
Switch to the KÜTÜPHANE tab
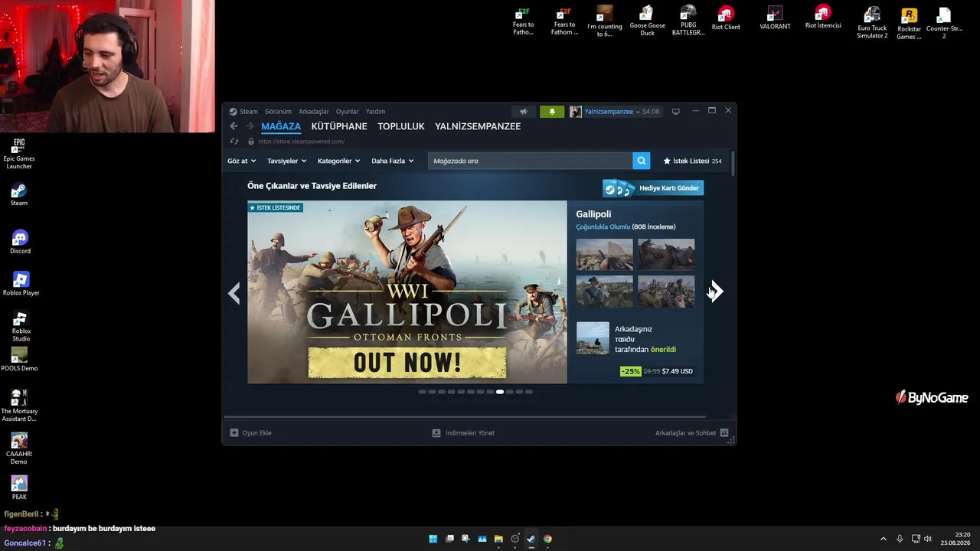339,126
